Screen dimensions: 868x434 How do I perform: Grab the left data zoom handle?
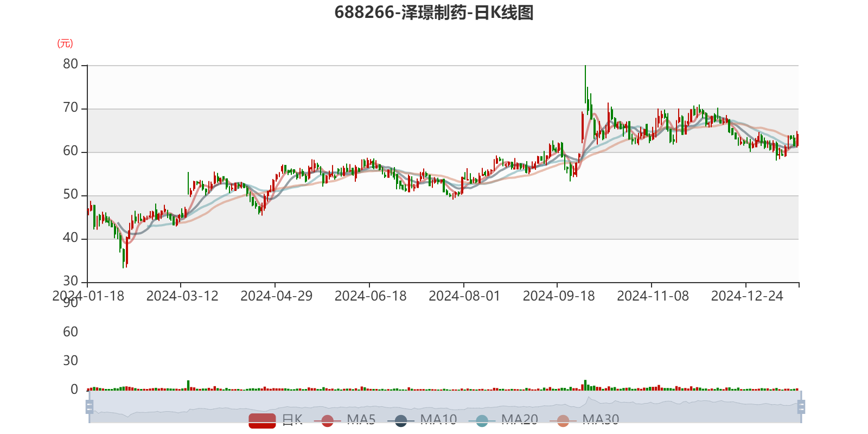click(90, 407)
